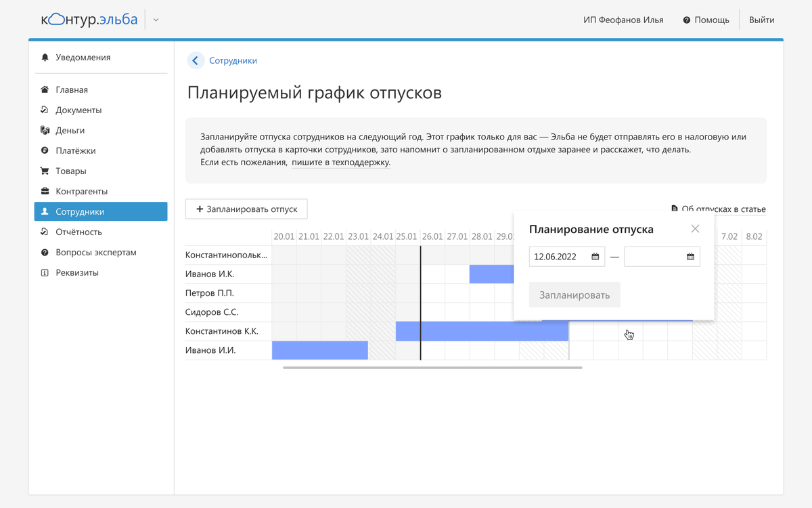The image size is (812, 508).
Task: Click the start date field 12.06.2022
Action: coord(567,257)
